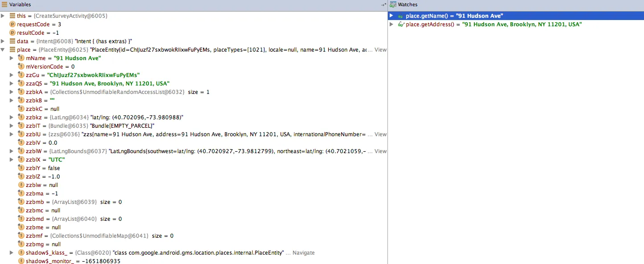
Task: Click View link on the place row
Action: tap(380, 49)
